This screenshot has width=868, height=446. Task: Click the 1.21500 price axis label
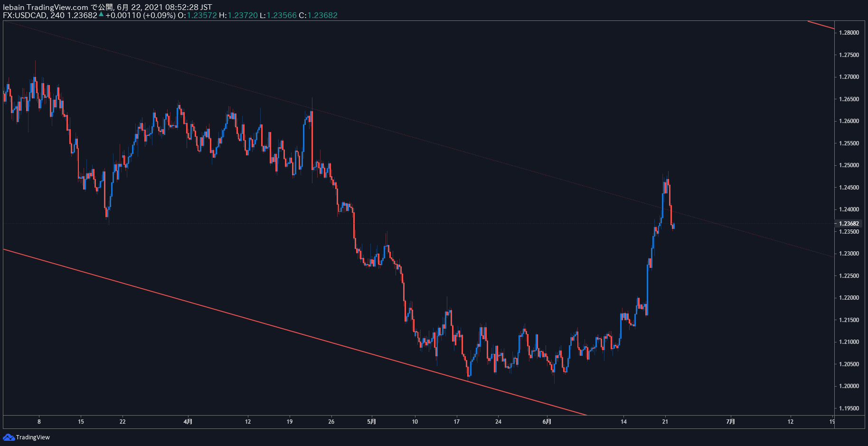point(849,320)
